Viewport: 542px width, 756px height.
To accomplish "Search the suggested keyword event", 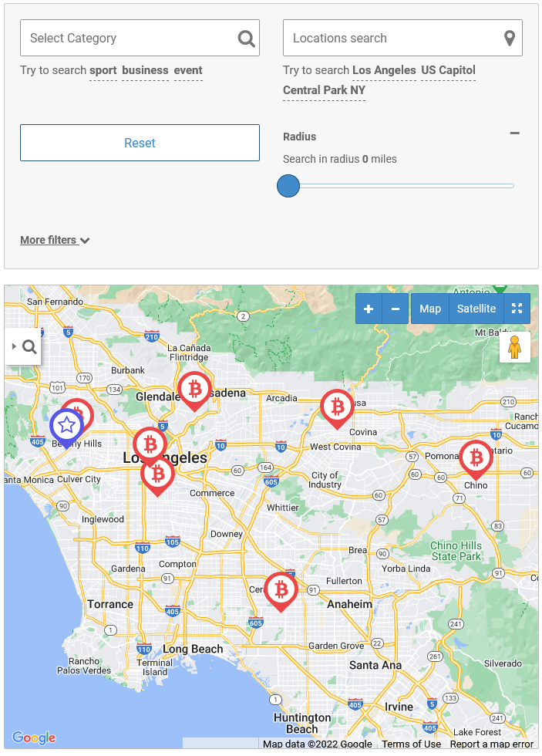I will [x=188, y=70].
